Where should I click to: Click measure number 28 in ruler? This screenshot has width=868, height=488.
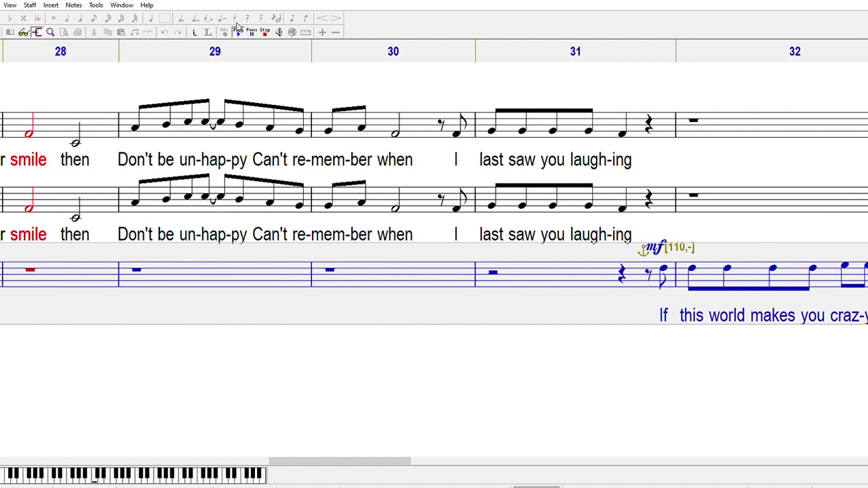click(60, 52)
